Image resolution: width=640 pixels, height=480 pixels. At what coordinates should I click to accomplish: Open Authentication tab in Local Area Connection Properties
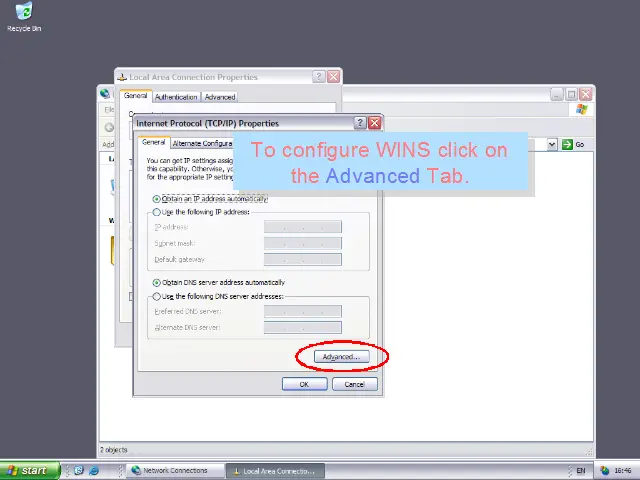click(176, 97)
